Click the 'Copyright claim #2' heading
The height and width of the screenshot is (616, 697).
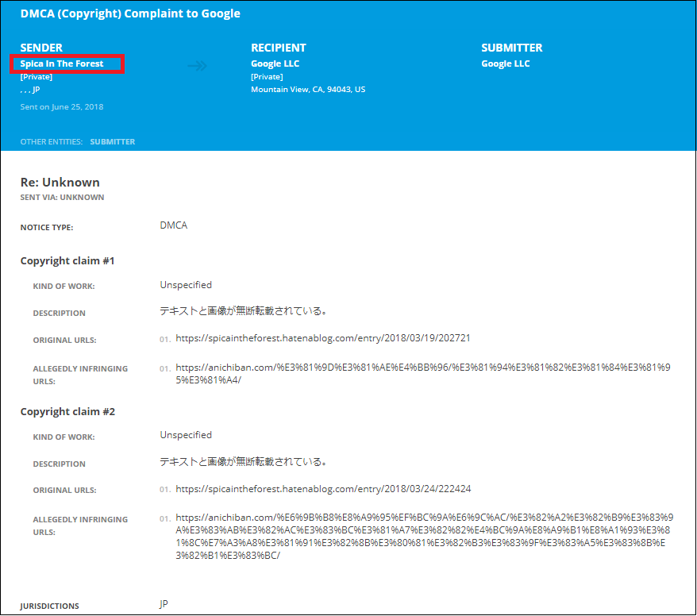click(67, 411)
